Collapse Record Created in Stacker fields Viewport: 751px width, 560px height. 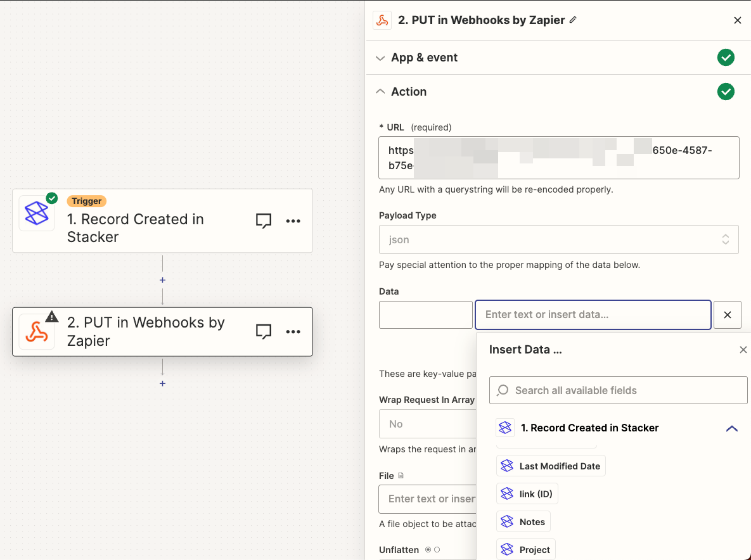(731, 428)
